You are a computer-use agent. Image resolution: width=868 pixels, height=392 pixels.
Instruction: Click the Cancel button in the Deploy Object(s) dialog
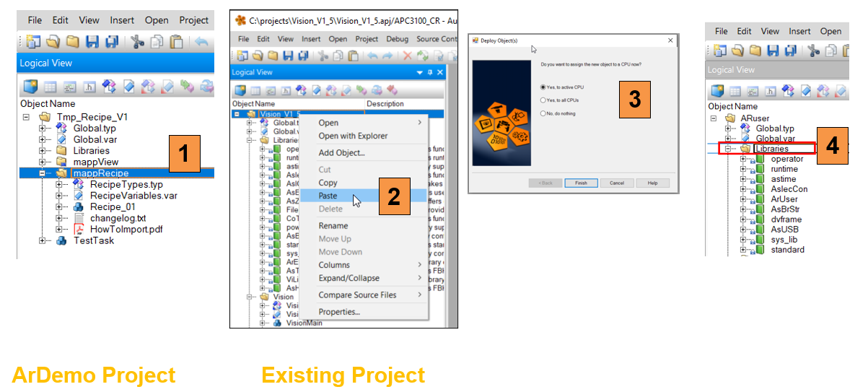click(x=616, y=183)
